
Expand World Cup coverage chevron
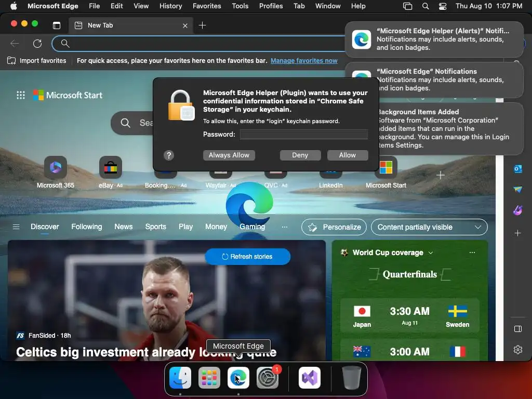[x=431, y=253]
